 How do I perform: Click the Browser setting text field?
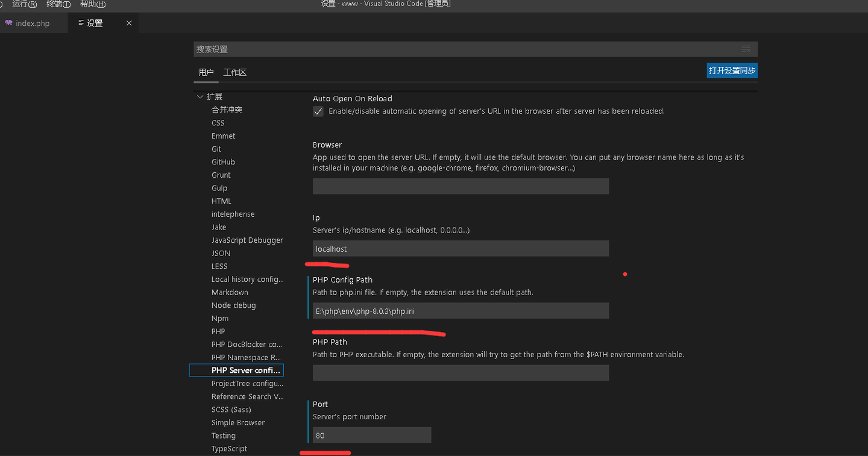pyautogui.click(x=461, y=186)
